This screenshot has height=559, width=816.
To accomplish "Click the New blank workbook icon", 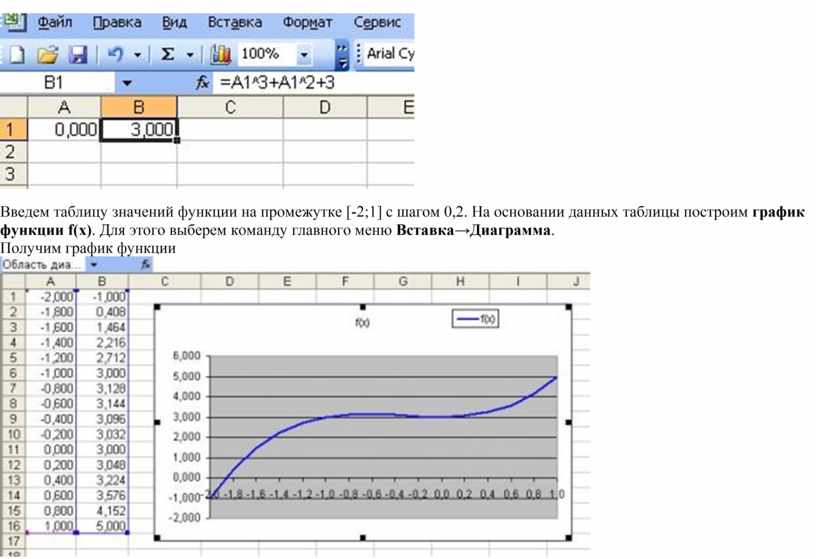I will (x=17, y=55).
